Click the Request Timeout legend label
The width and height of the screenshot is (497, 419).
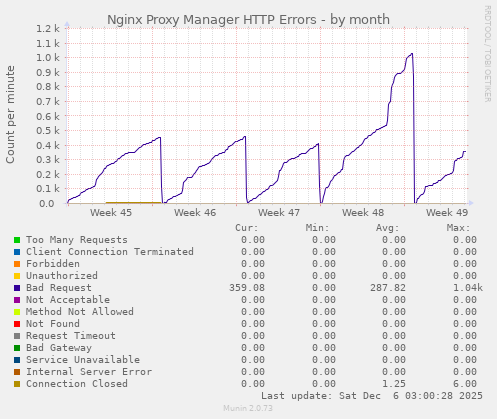coord(71,336)
